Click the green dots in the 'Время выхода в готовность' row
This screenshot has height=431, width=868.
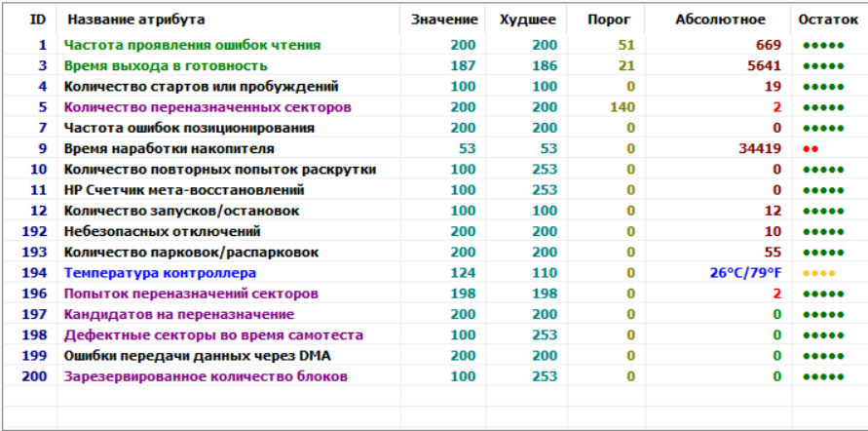click(x=822, y=66)
